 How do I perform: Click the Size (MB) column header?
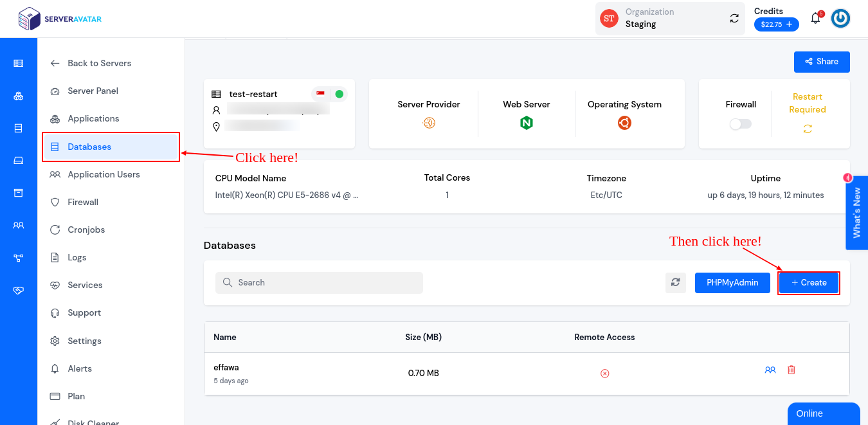pos(423,337)
